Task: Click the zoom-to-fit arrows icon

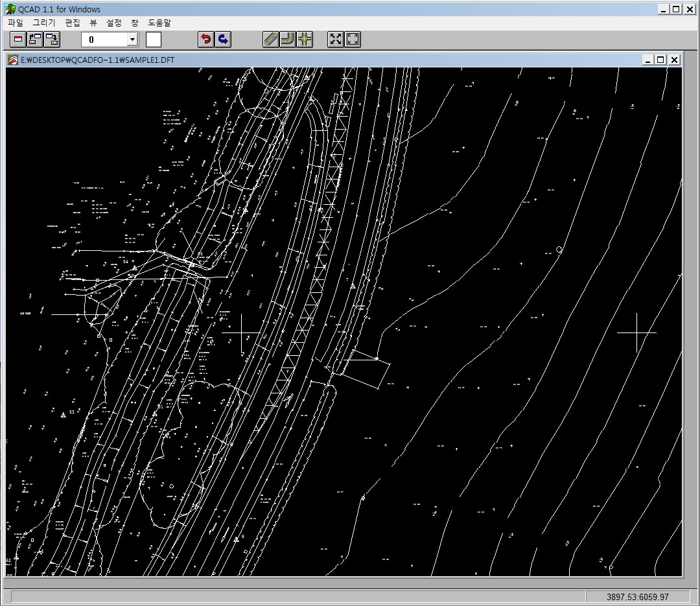Action: [x=336, y=40]
